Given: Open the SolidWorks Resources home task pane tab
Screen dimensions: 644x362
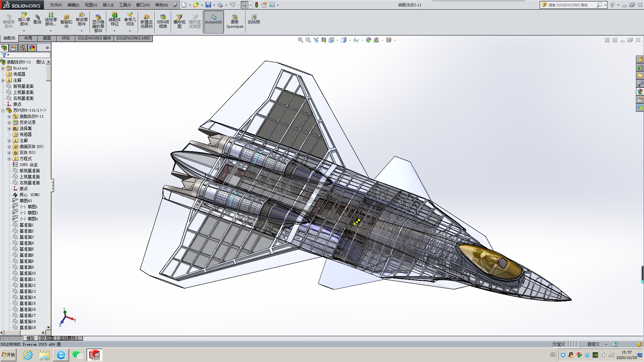Looking at the screenshot, I should 640,59.
